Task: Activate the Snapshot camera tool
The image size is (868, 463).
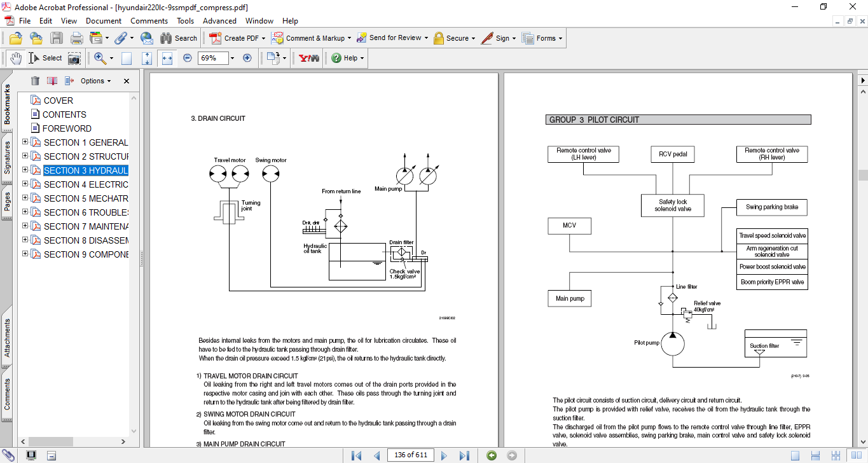Action: 74,58
